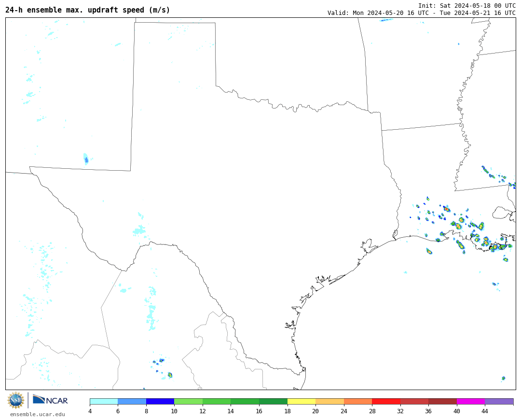521x420 pixels.
Task: Click the dull red 32–36 legend swatch
Action: point(414,401)
